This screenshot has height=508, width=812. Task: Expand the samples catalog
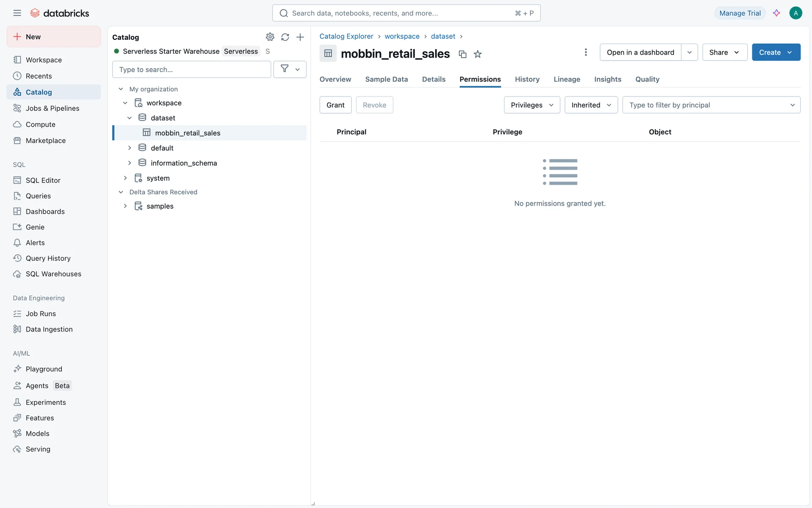pyautogui.click(x=125, y=206)
